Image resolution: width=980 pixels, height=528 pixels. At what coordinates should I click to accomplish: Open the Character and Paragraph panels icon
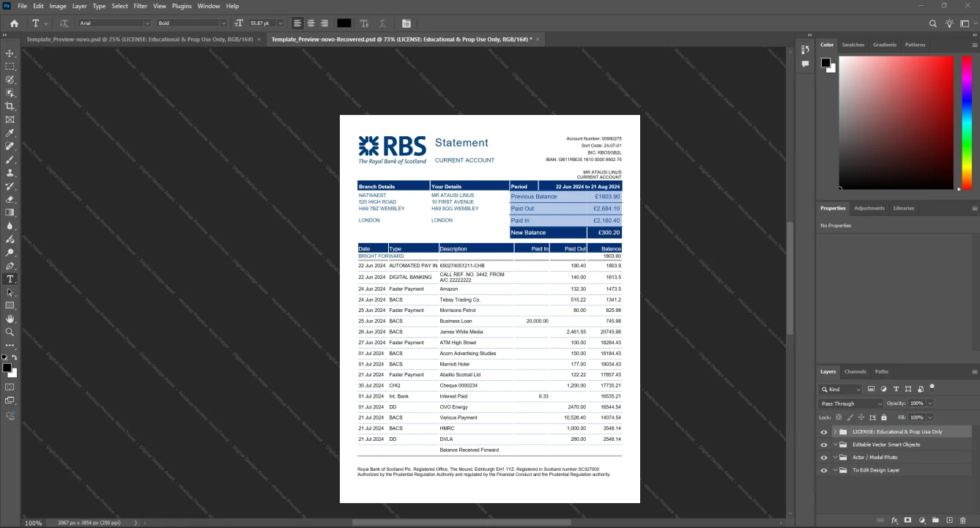point(407,23)
